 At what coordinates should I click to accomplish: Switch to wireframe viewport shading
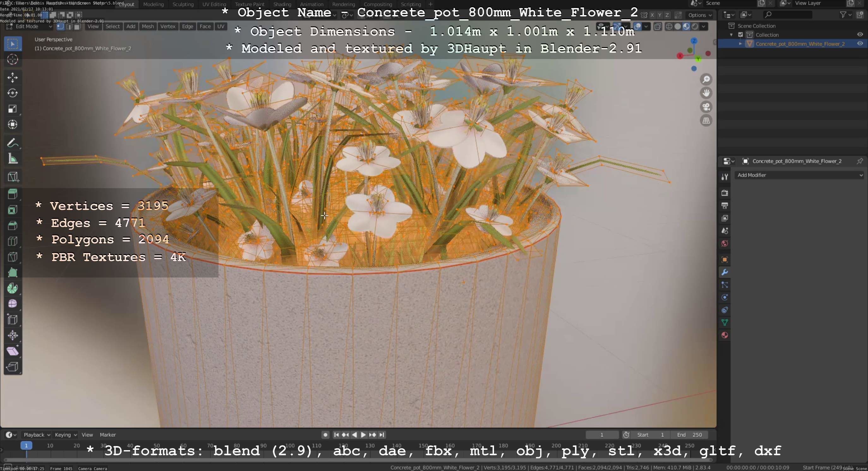[669, 27]
